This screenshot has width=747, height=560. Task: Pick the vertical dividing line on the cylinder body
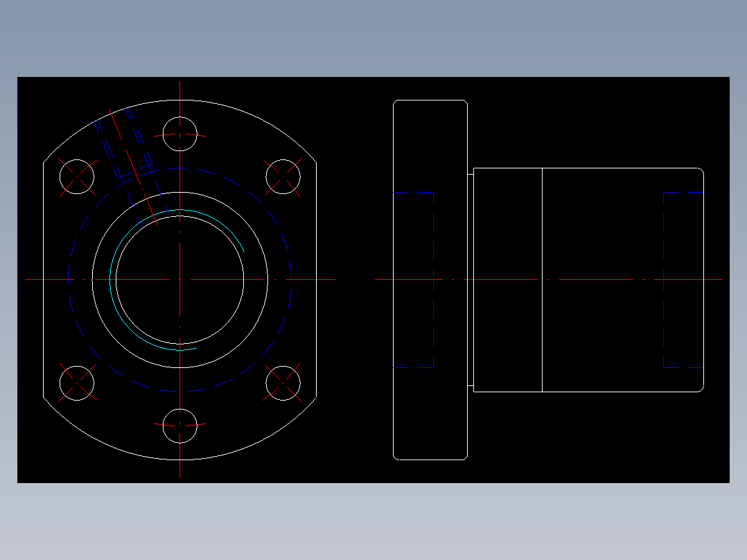(x=542, y=280)
